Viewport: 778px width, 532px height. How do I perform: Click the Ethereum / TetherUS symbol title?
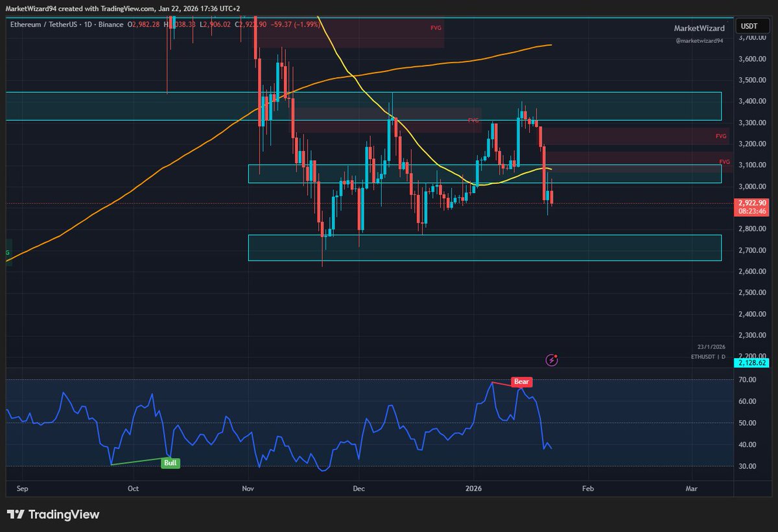pos(43,25)
